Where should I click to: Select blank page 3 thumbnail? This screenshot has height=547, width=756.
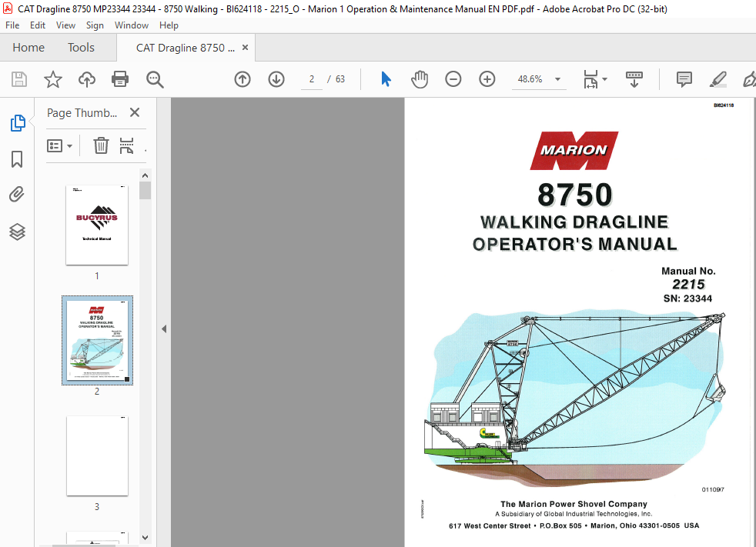(x=97, y=456)
